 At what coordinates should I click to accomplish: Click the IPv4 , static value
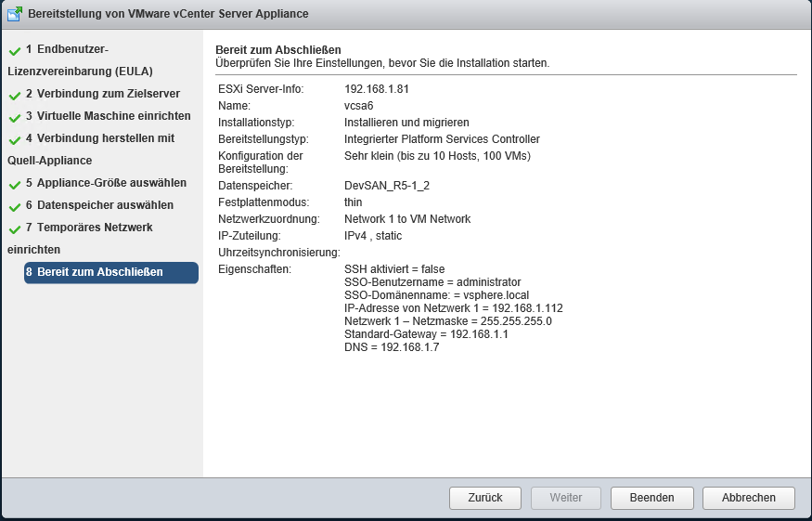pyautogui.click(x=373, y=236)
